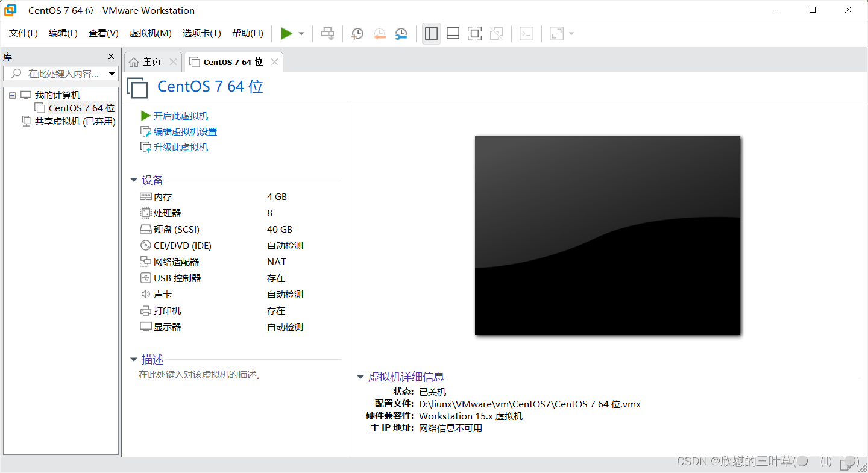Viewport: 868px width, 473px height.
Task: Open the power options dropdown arrow
Action: (301, 34)
